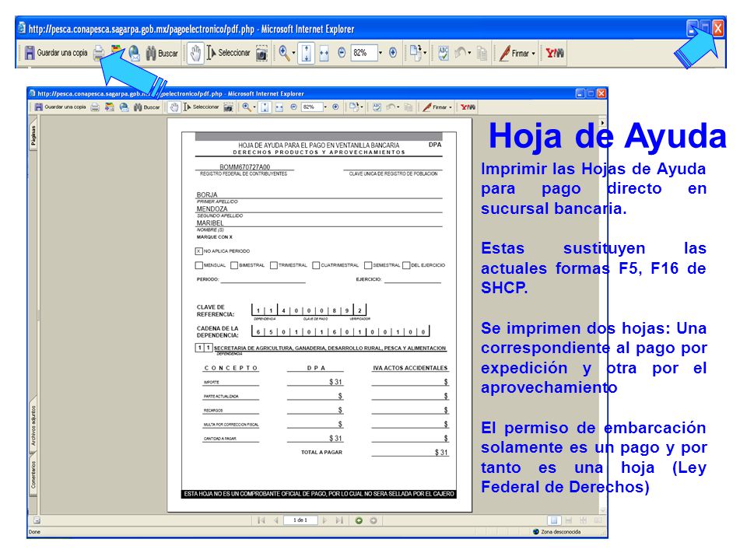Choose Seleccionar in the lower window toolbar
Viewport: 747px width, 560px height.
201,107
